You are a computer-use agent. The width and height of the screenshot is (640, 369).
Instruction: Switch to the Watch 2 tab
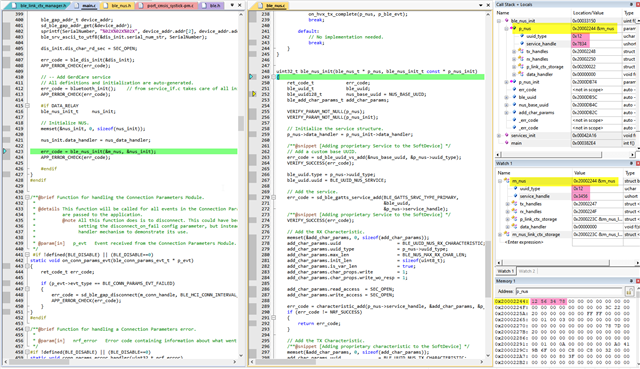[526, 271]
